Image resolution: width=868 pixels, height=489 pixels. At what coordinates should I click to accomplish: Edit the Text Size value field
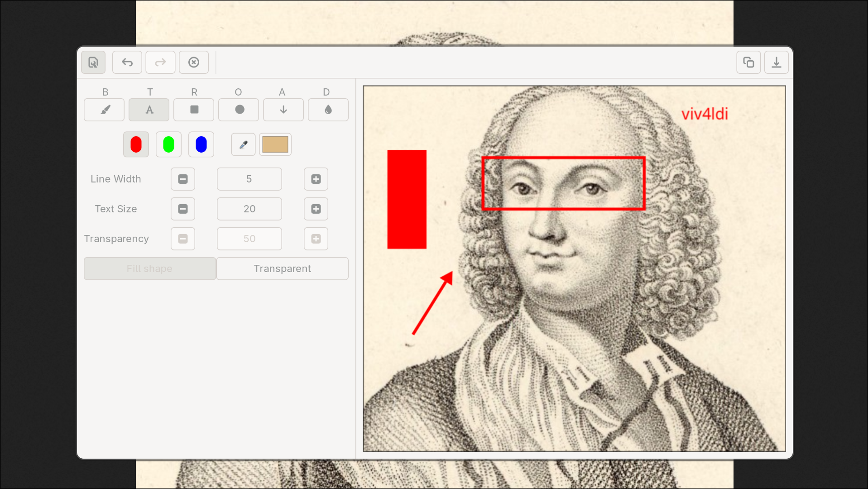(x=249, y=209)
